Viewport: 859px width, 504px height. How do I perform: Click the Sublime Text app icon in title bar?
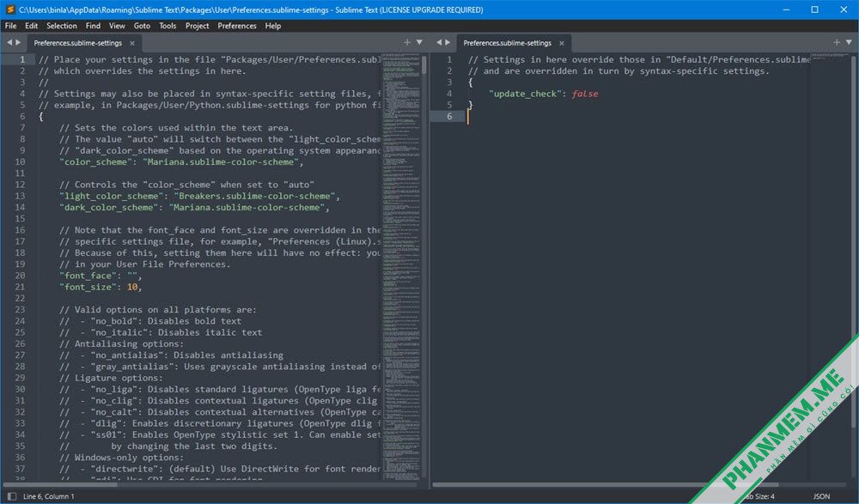coord(9,9)
